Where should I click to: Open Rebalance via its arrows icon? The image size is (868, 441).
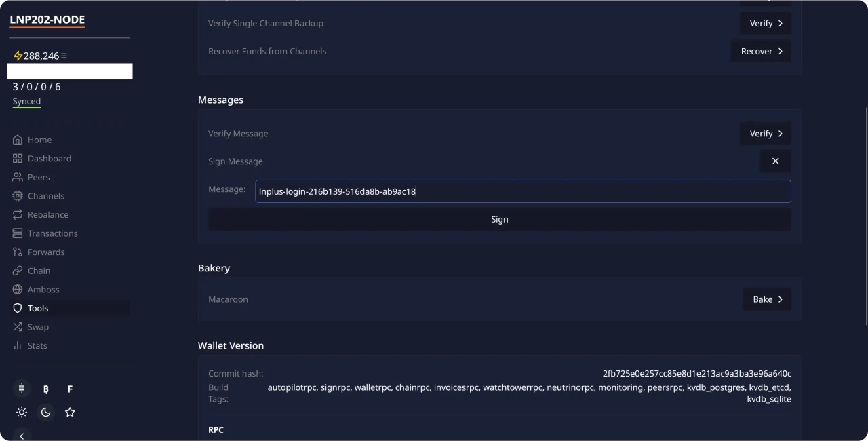click(18, 214)
